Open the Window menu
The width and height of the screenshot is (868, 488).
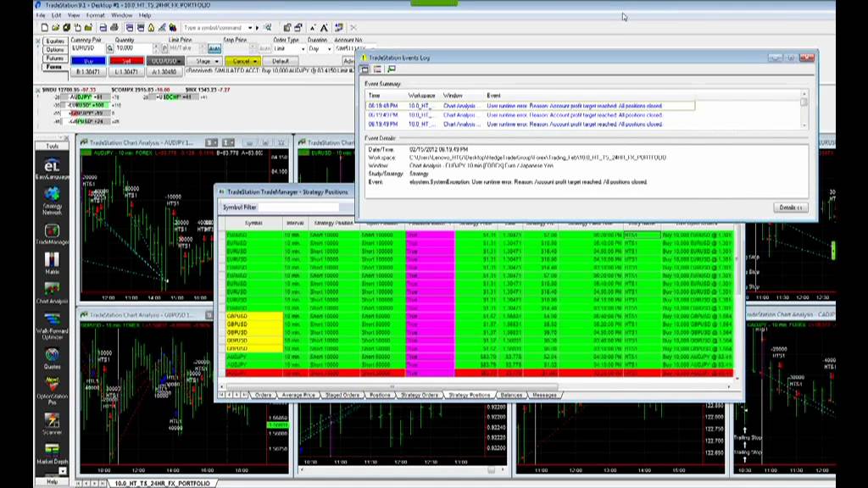(122, 15)
